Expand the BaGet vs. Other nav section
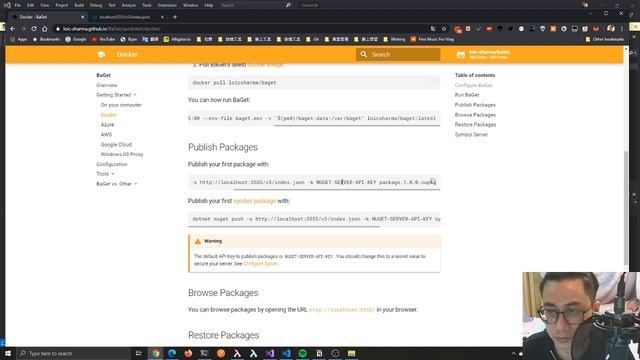This screenshot has width=640, height=360. pyautogui.click(x=117, y=184)
